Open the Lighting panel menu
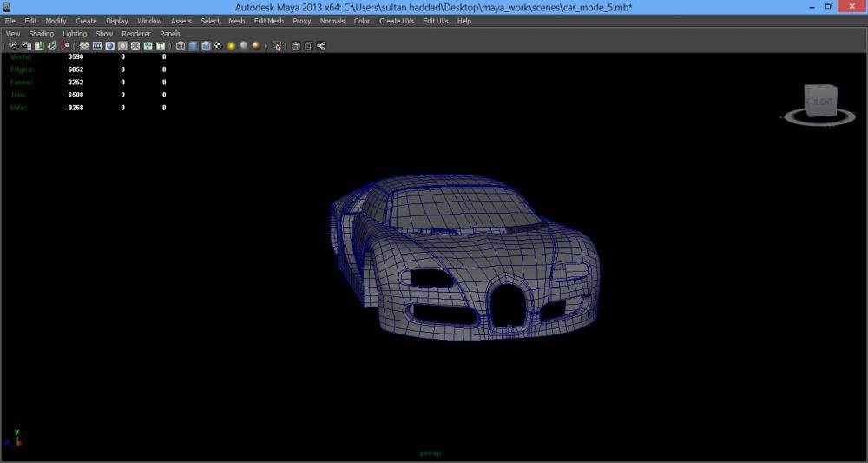The image size is (868, 463). point(75,34)
